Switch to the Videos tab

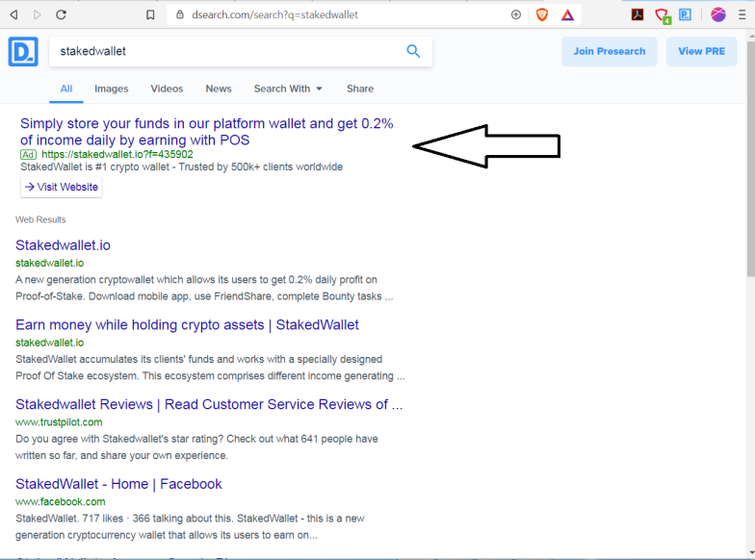point(167,89)
